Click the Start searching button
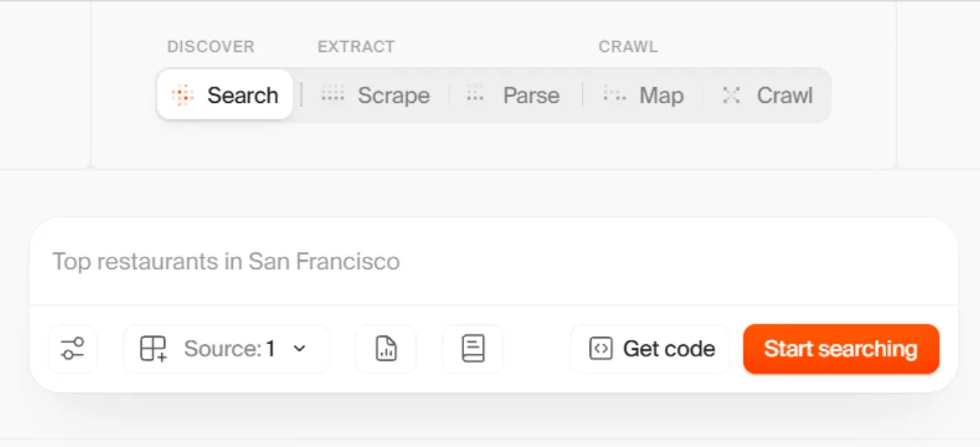980x447 pixels. 841,349
